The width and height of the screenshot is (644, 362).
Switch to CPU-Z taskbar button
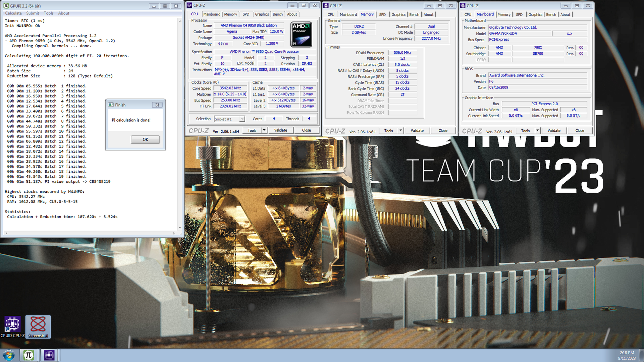(49, 355)
